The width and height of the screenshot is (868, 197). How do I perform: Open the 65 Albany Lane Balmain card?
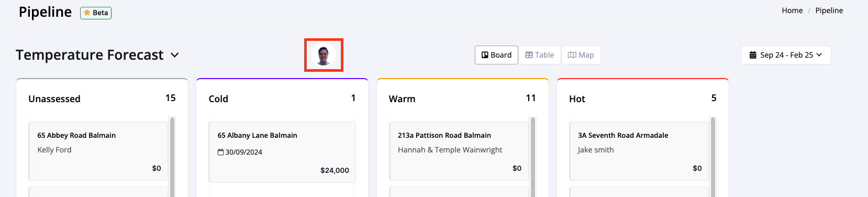[x=282, y=152]
